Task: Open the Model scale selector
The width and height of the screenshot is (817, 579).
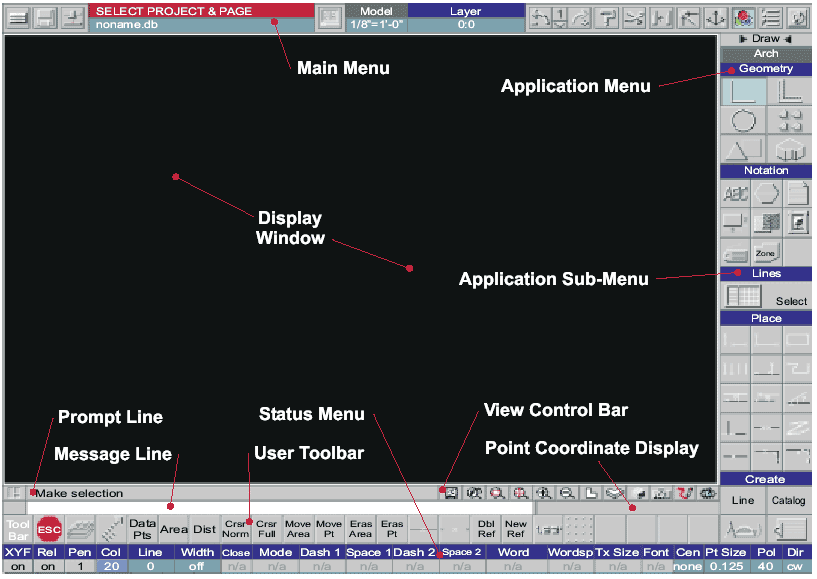Action: (x=376, y=18)
